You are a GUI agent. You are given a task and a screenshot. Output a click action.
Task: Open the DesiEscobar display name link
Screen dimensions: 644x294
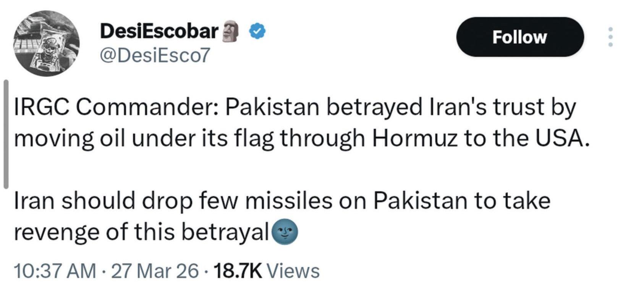click(x=159, y=31)
